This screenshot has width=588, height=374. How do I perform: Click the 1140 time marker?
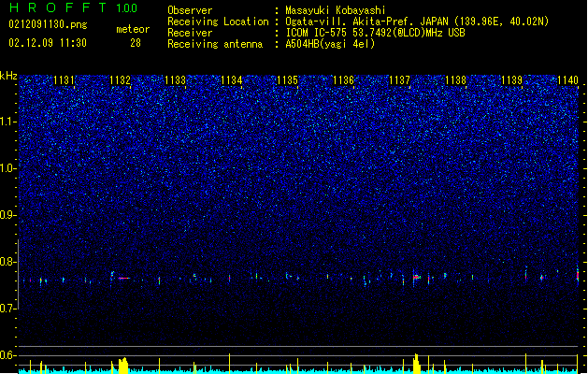pyautogui.click(x=567, y=80)
